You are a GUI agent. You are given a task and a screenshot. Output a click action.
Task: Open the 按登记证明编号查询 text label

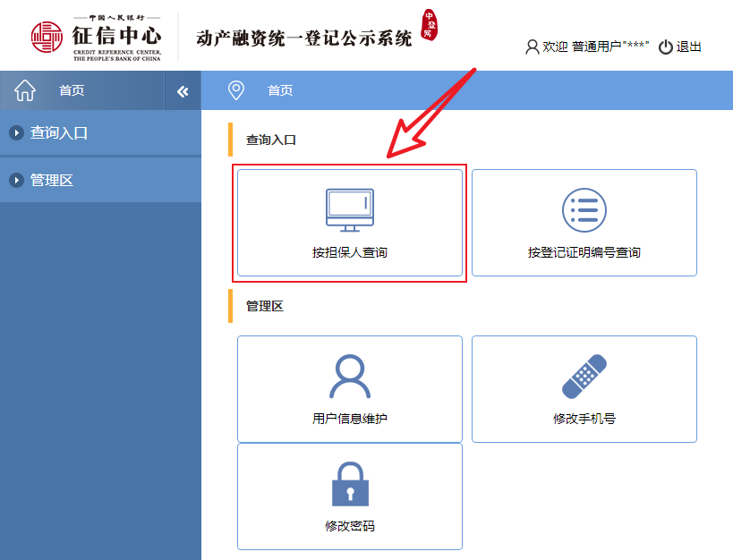coord(584,253)
